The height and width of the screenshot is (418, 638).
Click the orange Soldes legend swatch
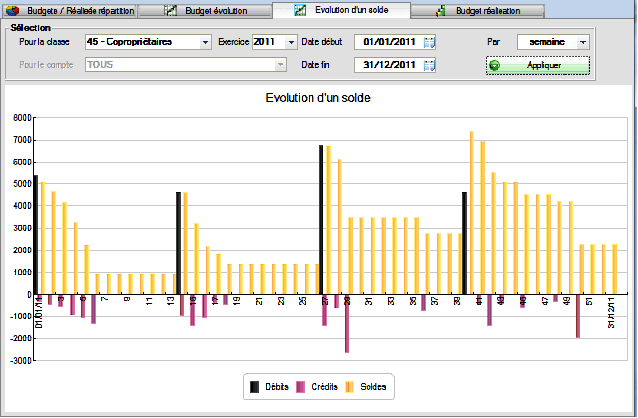click(350, 387)
